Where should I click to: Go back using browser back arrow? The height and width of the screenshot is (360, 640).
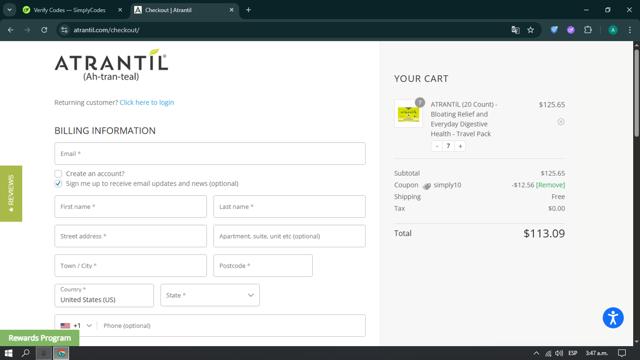point(11,30)
